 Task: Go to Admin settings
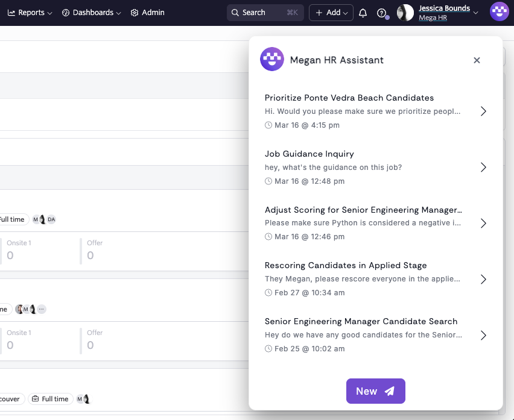[x=147, y=13]
